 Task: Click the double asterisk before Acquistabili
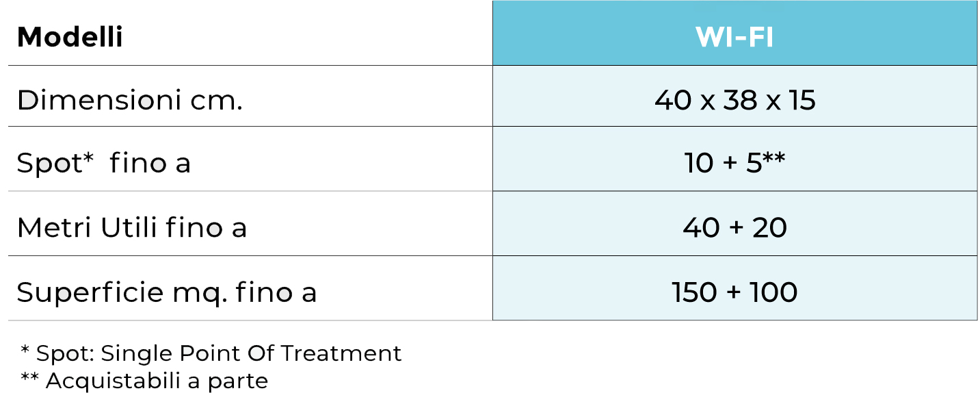point(30,379)
